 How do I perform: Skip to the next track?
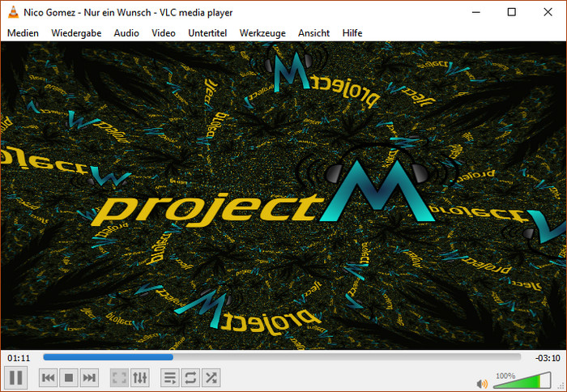[89, 378]
